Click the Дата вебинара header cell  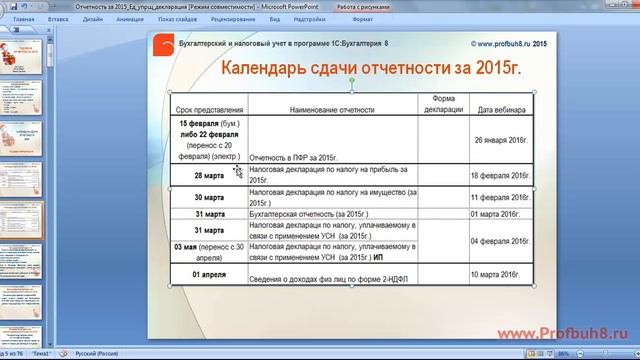(501, 104)
